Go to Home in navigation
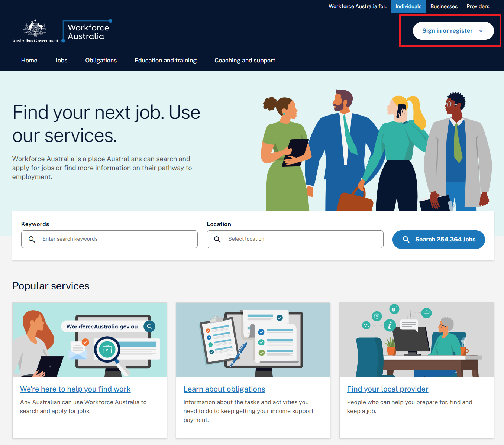Screen dimensions: 504x445 pos(29,60)
